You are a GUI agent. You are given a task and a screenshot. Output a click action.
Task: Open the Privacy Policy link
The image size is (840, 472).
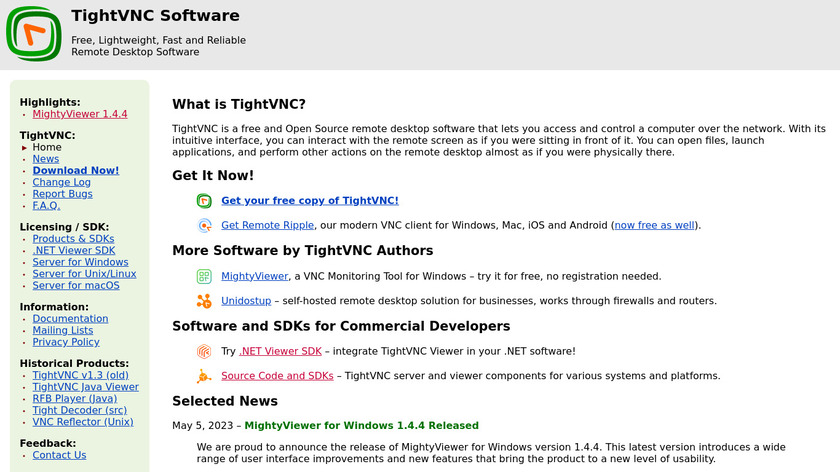click(x=66, y=342)
